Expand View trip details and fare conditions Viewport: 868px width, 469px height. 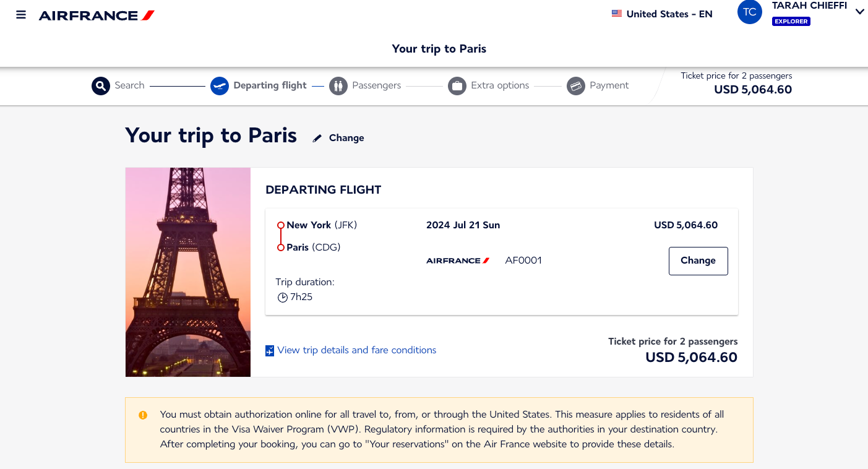click(356, 350)
